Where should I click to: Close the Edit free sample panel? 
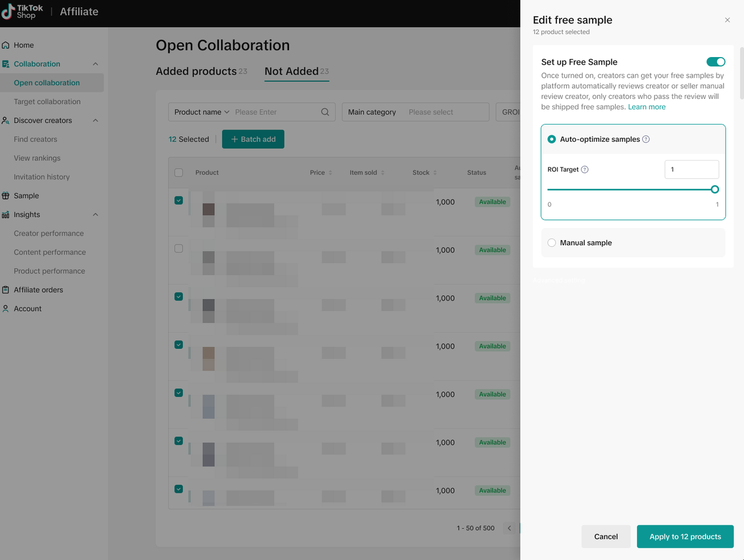click(728, 20)
